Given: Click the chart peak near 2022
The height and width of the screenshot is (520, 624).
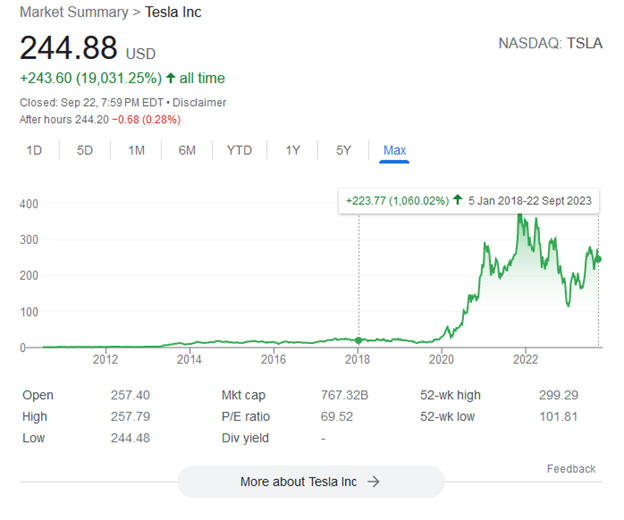Looking at the screenshot, I should click(519, 214).
